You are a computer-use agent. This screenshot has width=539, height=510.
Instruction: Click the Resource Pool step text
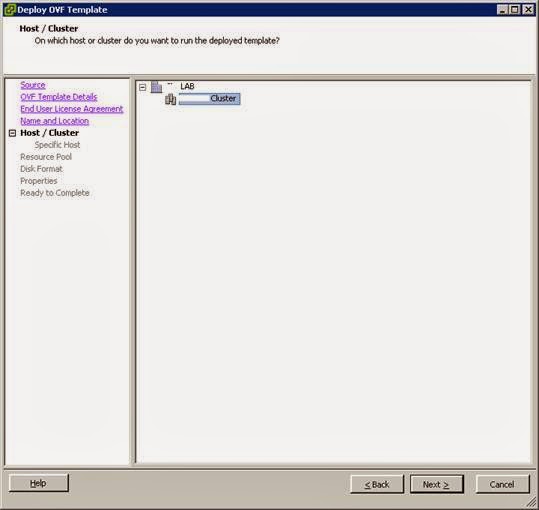click(x=46, y=157)
